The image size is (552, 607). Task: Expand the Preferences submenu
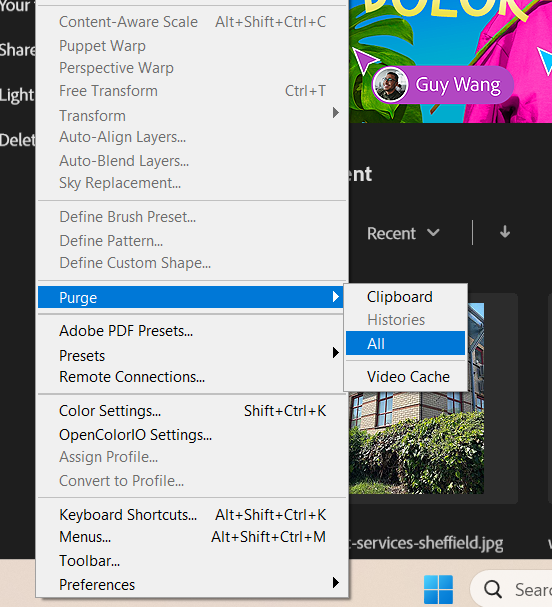point(192,584)
